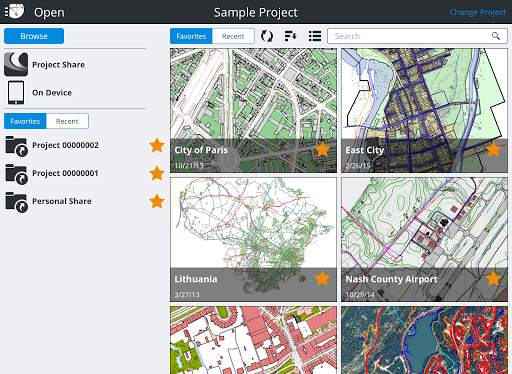The image size is (512, 374).
Task: Open Personal Share folder
Action: [x=62, y=201]
